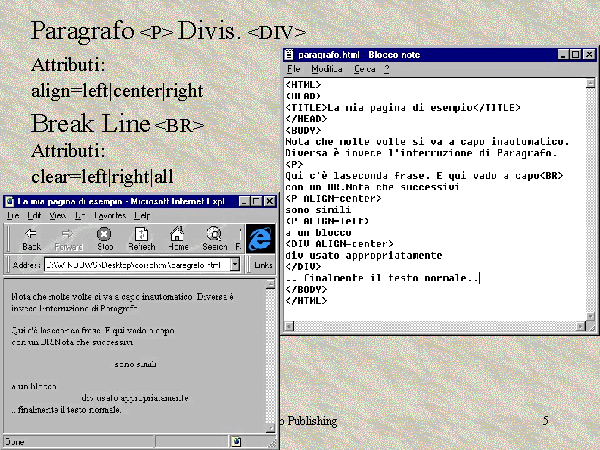Click the Back button in Internet Explorer

[x=31, y=239]
